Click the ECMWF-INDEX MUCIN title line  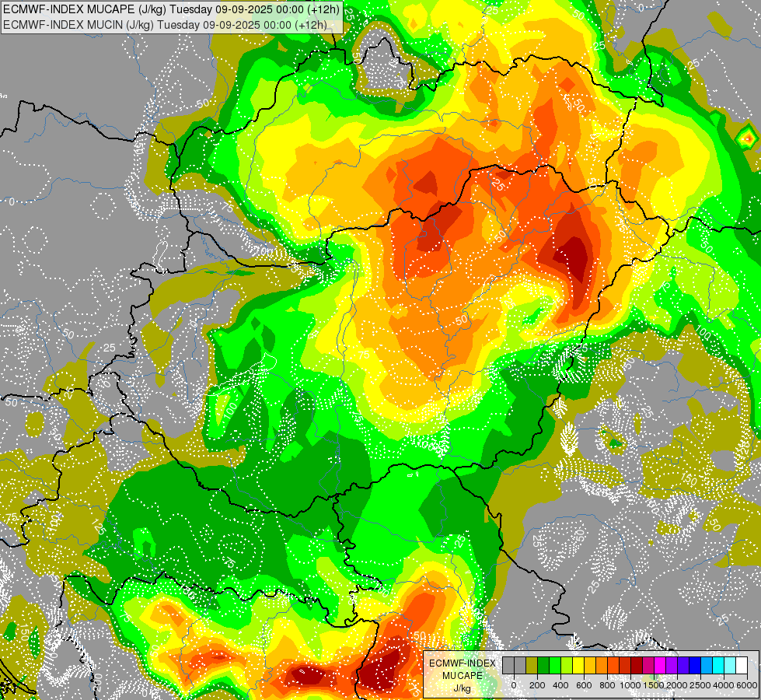click(x=165, y=25)
